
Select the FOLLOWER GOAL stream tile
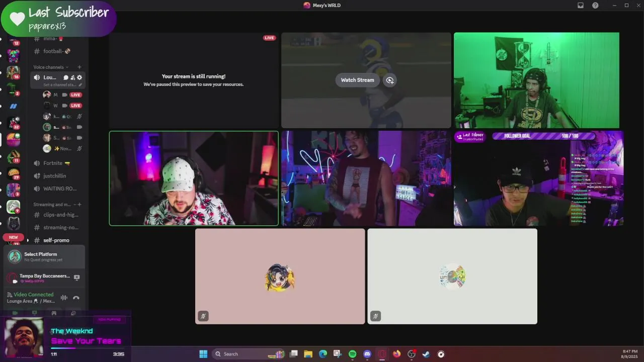(539, 178)
